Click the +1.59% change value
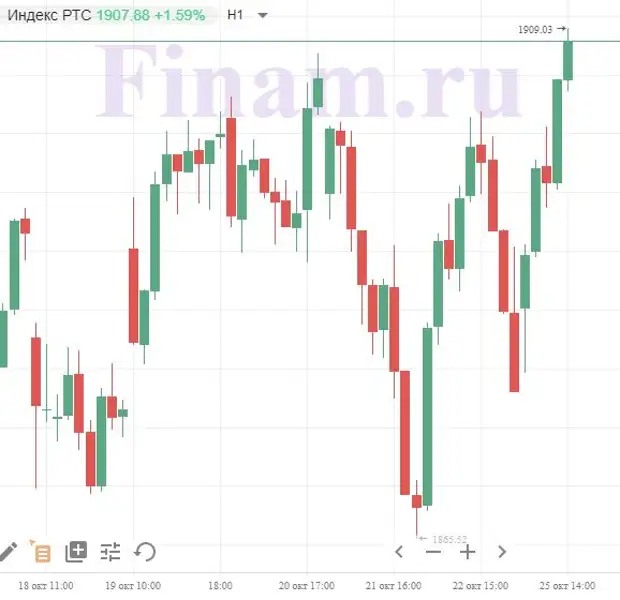This screenshot has height=600, width=620. [x=180, y=15]
